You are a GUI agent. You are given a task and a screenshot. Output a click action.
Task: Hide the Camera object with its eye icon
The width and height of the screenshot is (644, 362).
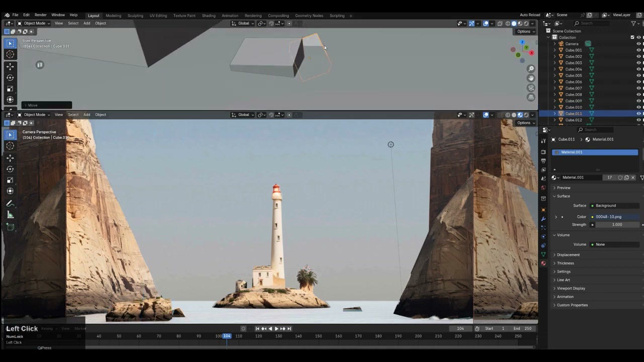[638, 44]
